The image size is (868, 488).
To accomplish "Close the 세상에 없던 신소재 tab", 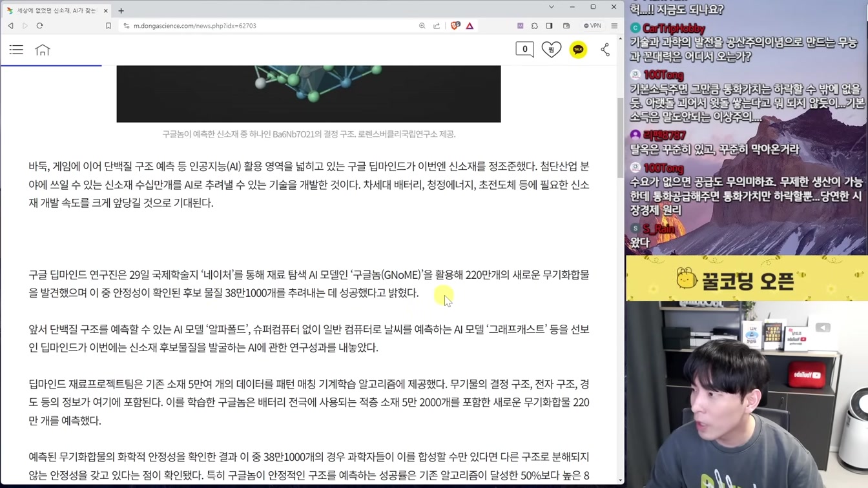I will pos(106,10).
